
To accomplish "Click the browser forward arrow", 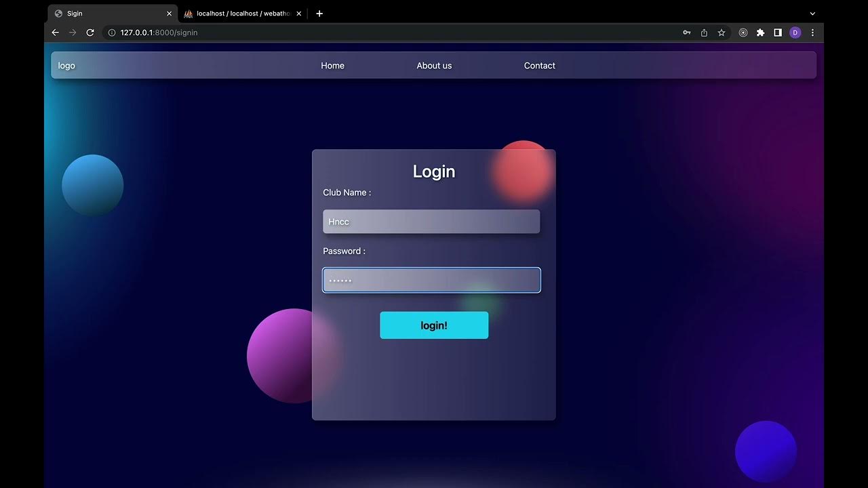I will (x=73, y=33).
